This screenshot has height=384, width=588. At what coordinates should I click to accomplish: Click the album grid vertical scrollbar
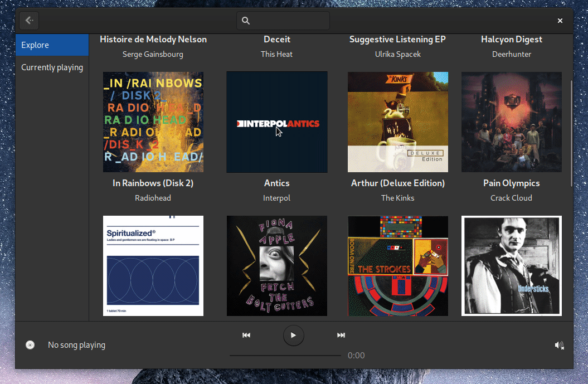click(x=571, y=133)
